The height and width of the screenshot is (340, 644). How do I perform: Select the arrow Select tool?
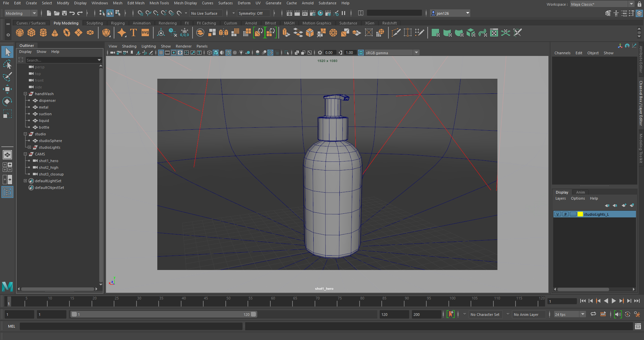pyautogui.click(x=7, y=52)
